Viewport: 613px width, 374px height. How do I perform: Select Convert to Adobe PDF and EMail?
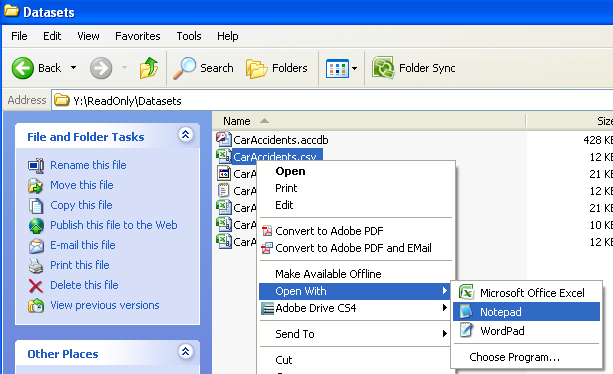[x=356, y=248]
